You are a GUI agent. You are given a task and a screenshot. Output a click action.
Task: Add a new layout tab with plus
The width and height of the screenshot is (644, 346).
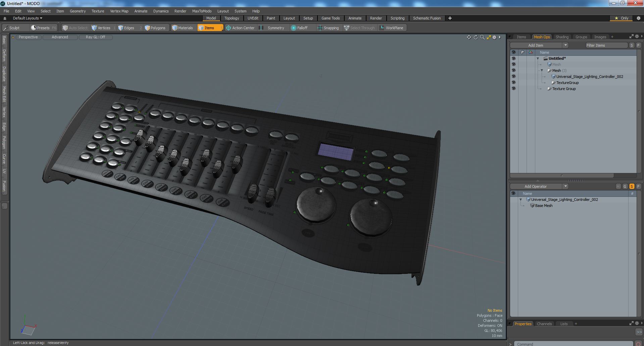(450, 18)
